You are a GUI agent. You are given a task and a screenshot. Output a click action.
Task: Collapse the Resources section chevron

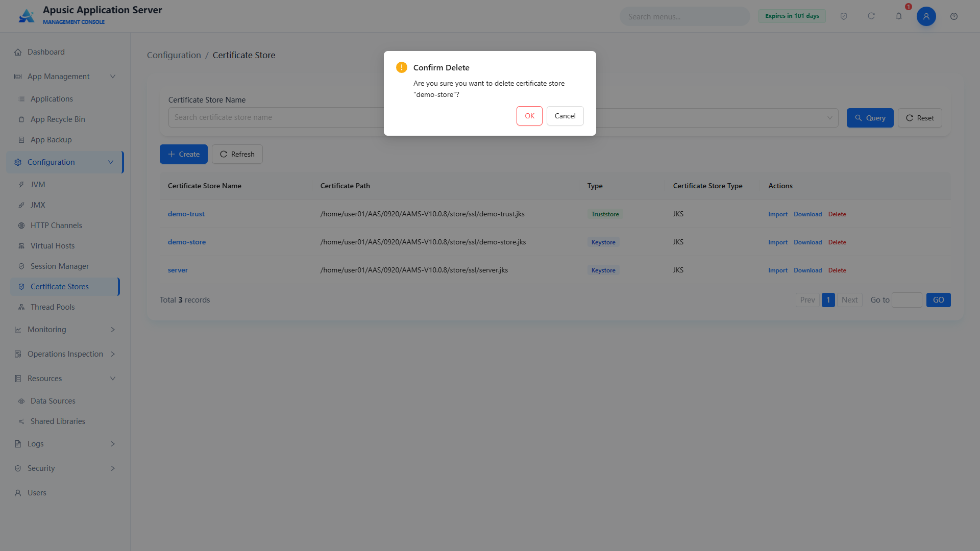pyautogui.click(x=113, y=379)
